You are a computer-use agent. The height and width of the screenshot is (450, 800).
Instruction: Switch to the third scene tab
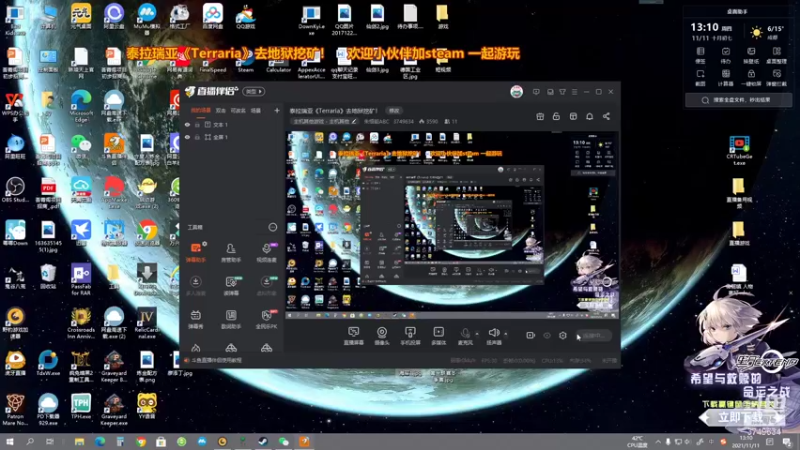coord(238,110)
